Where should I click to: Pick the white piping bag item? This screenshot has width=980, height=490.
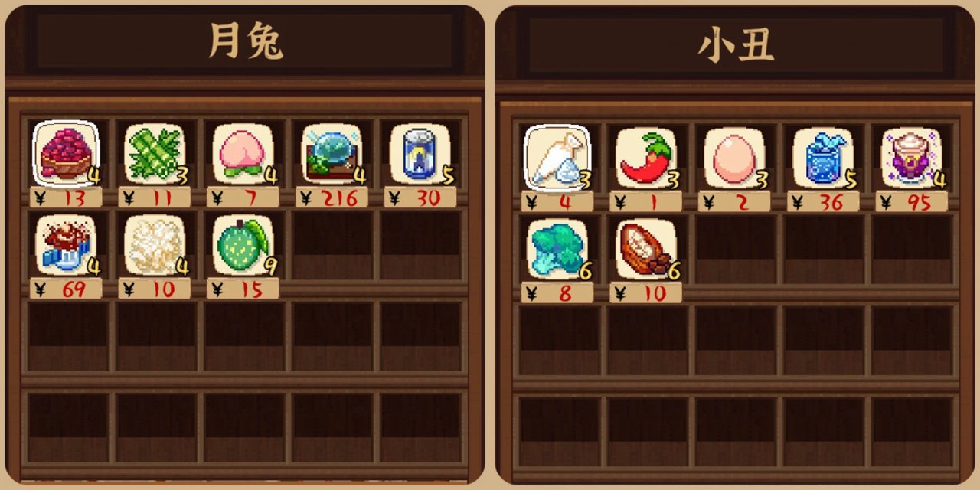[x=557, y=158]
